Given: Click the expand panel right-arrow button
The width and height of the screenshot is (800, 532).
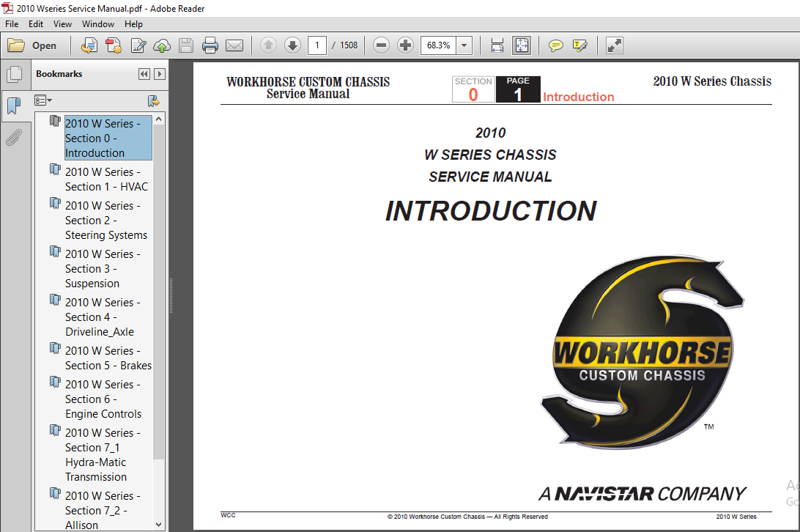Looking at the screenshot, I should click(x=160, y=74).
